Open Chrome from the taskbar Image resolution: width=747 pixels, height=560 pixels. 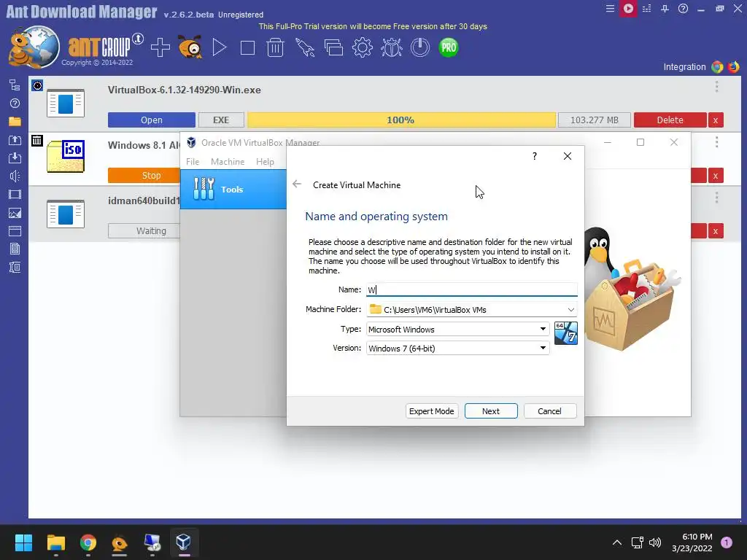[x=88, y=542]
